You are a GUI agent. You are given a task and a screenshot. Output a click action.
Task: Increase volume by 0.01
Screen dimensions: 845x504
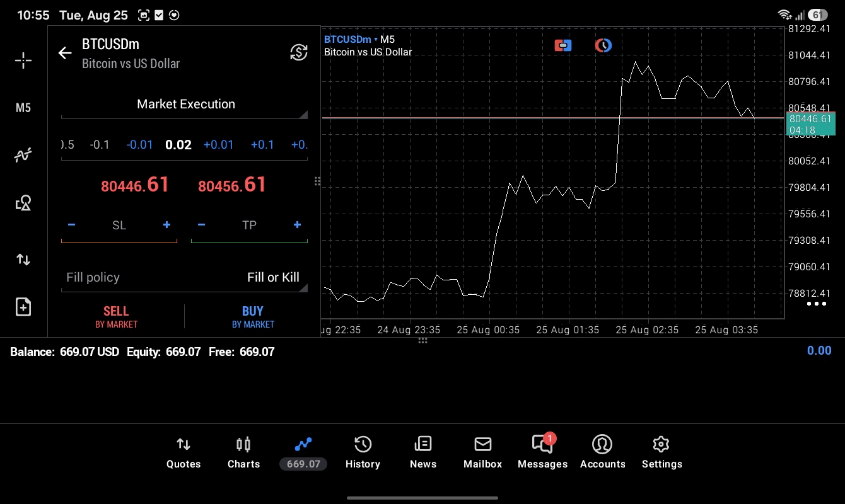click(218, 145)
